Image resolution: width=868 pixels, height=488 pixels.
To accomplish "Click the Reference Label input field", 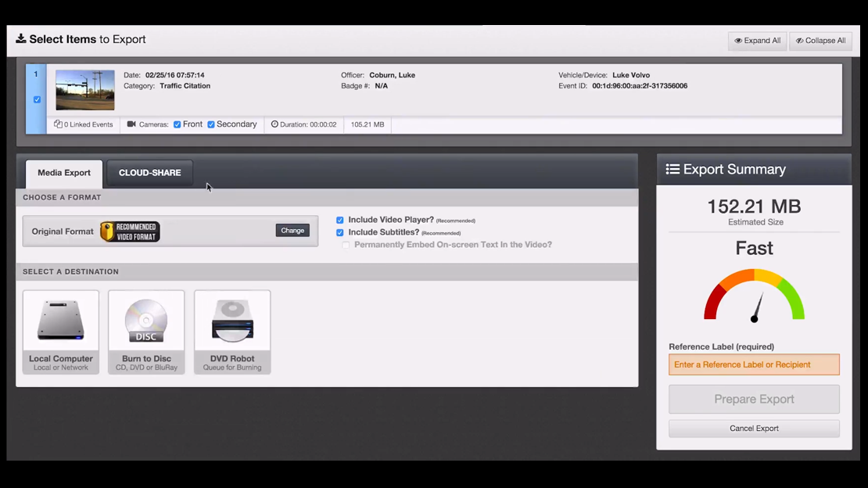I will click(x=754, y=364).
